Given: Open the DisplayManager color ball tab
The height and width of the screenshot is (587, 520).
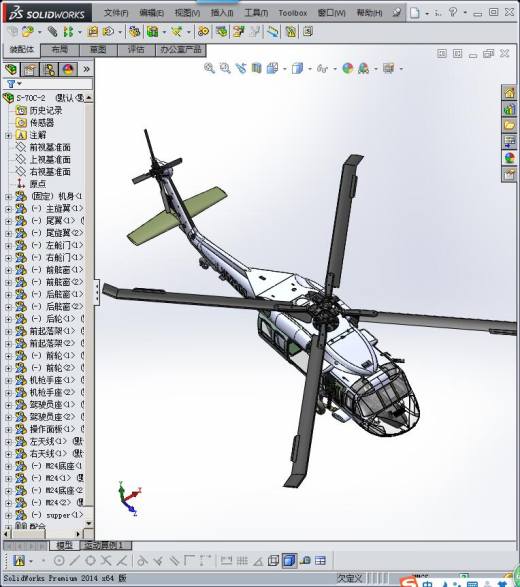Looking at the screenshot, I should pyautogui.click(x=69, y=70).
